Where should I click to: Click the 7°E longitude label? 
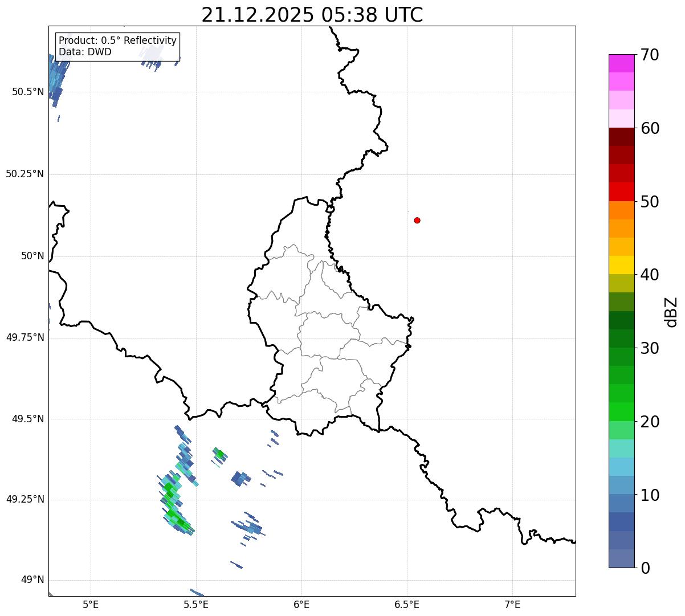512,605
